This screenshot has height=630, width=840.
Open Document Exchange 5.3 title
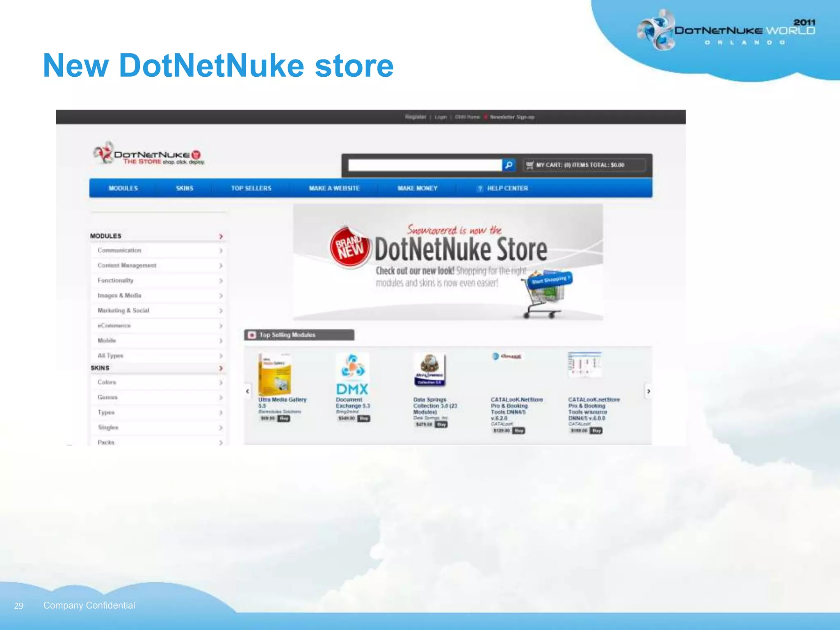353,402
